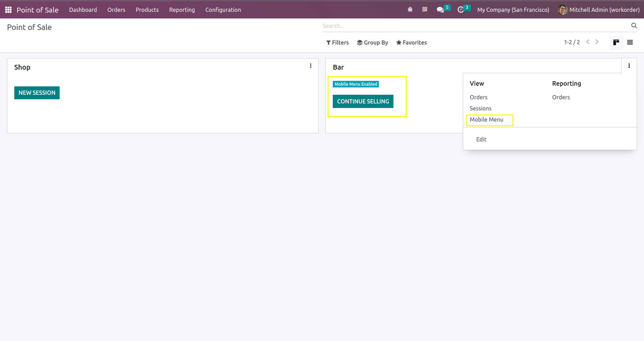Go to previous page arrow

coord(588,42)
